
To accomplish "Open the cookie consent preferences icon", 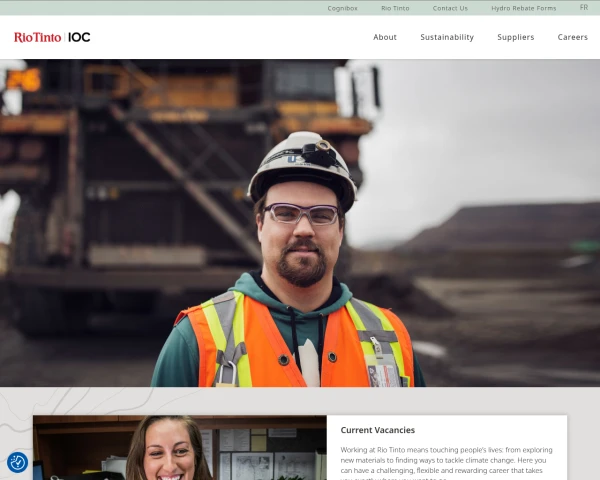I will [x=17, y=462].
